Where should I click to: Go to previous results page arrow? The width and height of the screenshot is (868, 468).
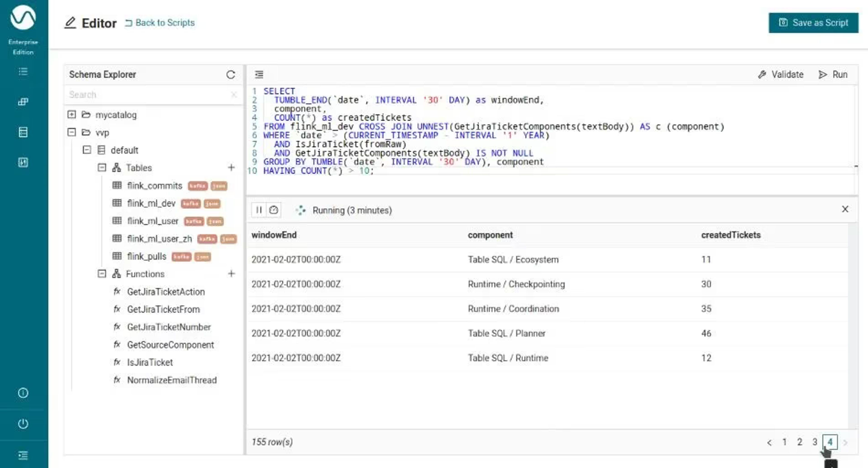[769, 442]
